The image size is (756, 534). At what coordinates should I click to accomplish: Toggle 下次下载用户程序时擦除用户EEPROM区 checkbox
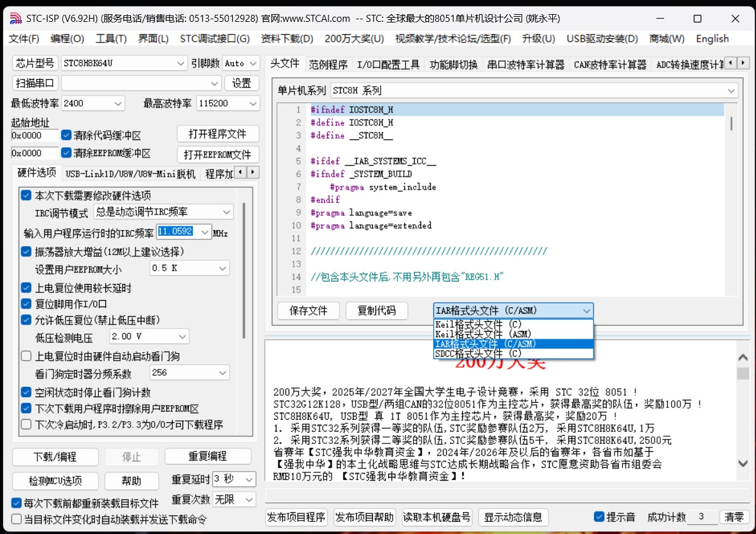pos(26,409)
